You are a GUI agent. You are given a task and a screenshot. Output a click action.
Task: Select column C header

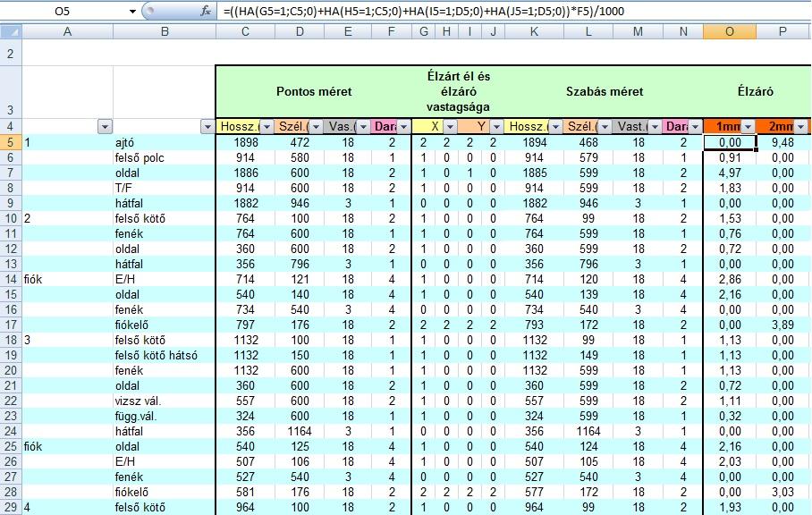click(245, 31)
